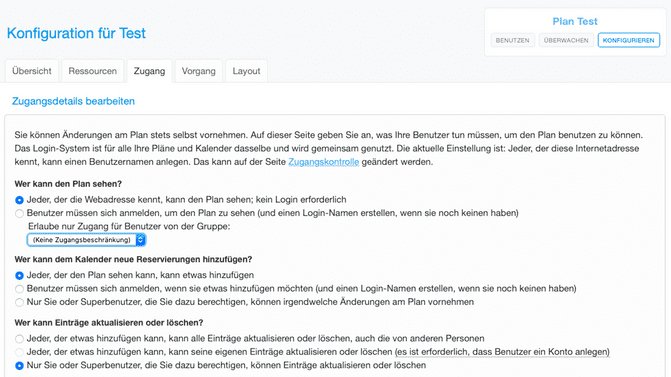Click the ÜBERWACHEN button

[x=566, y=40]
